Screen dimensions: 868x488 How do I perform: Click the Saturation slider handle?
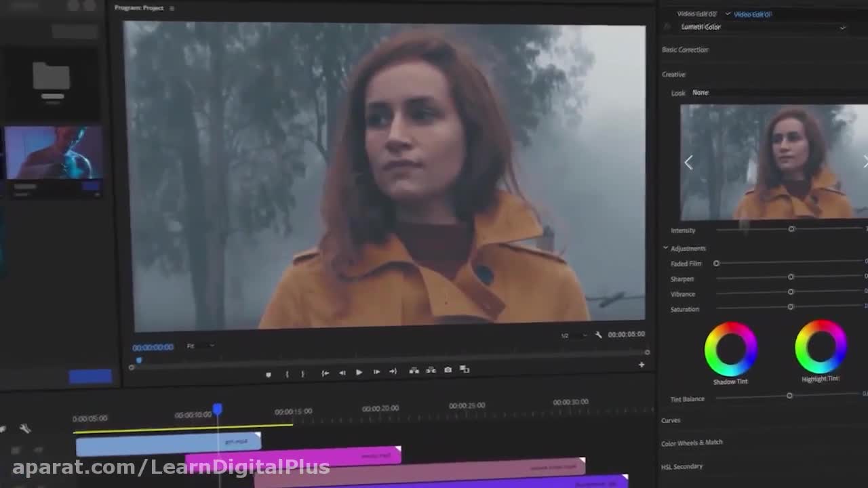pyautogui.click(x=791, y=306)
